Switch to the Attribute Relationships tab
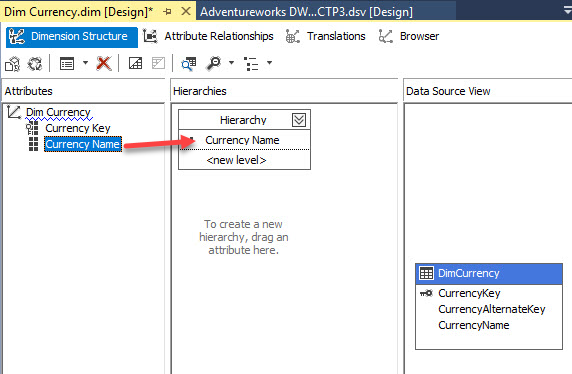 (x=208, y=36)
